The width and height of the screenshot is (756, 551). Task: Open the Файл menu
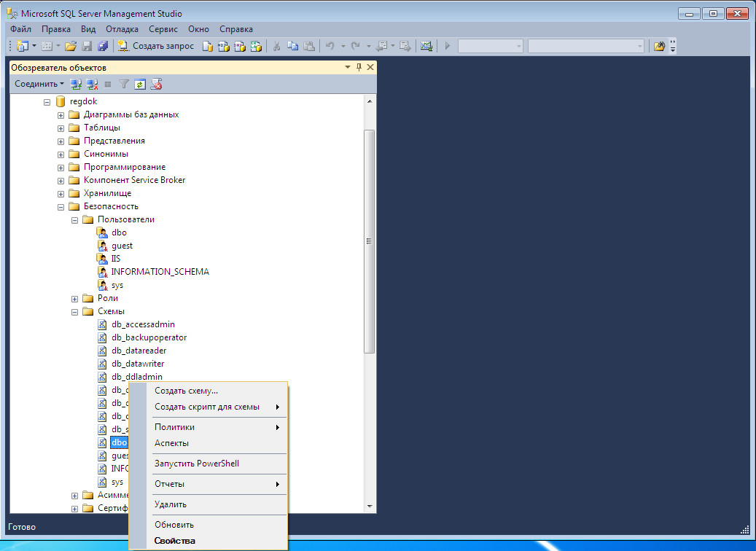click(x=20, y=29)
